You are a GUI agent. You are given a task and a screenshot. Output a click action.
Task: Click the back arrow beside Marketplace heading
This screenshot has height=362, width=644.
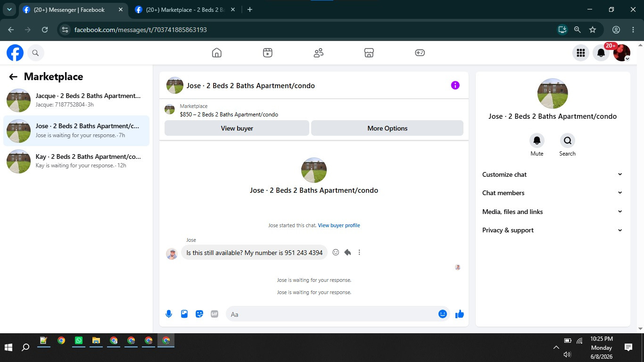[x=13, y=77]
